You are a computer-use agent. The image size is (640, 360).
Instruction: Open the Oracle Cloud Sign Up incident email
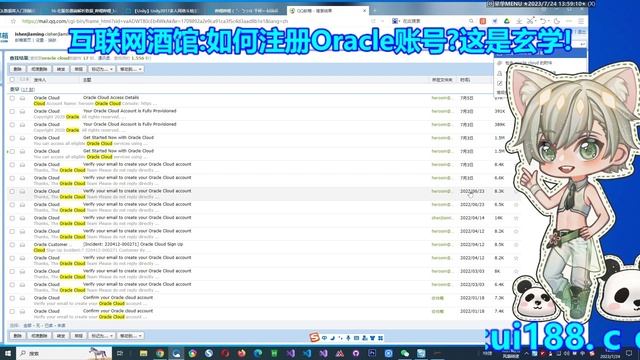[x=133, y=244]
